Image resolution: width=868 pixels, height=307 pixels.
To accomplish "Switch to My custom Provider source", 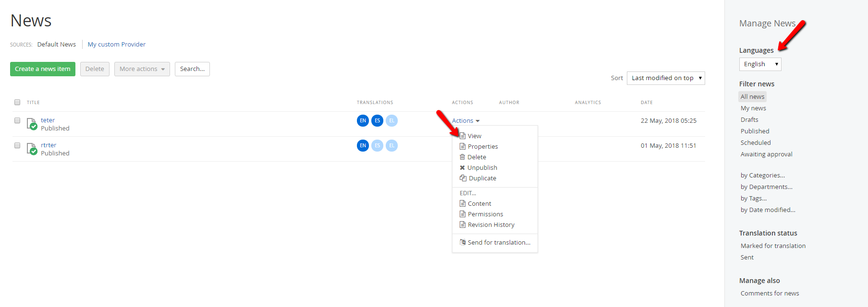I will click(x=117, y=44).
